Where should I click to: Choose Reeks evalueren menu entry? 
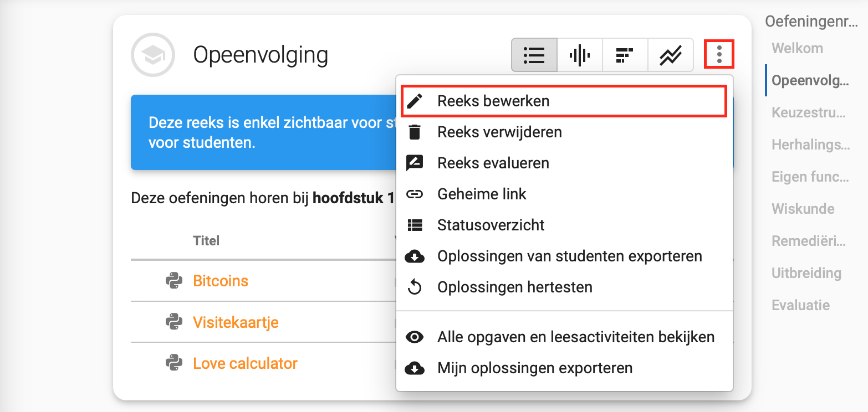(x=564, y=163)
